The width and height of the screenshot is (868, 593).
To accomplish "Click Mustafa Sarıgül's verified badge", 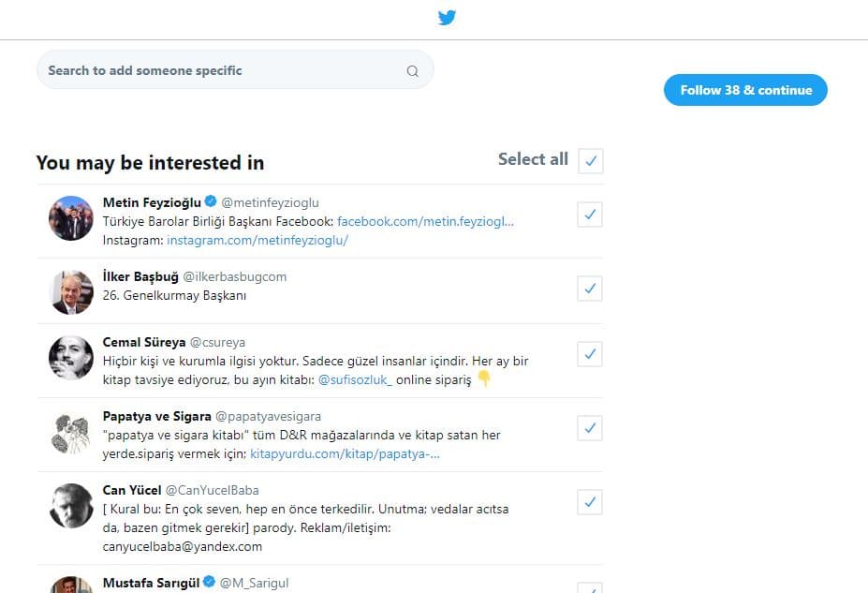I will coord(209,582).
